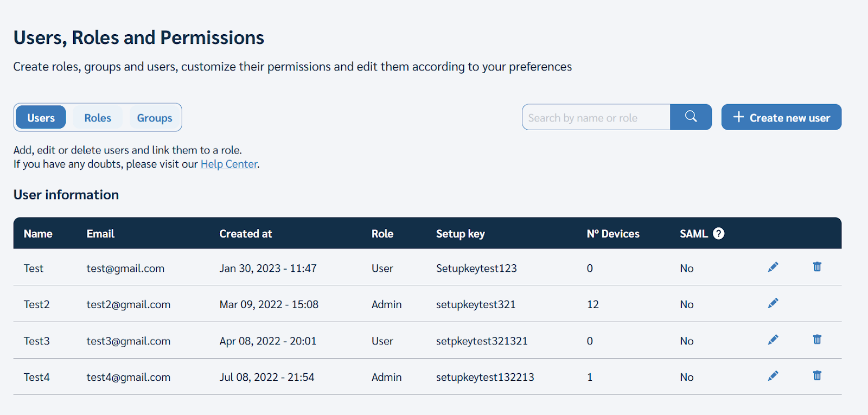Viewport: 868px width, 415px height.
Task: Click the pencil icon for Test3
Action: (x=773, y=340)
